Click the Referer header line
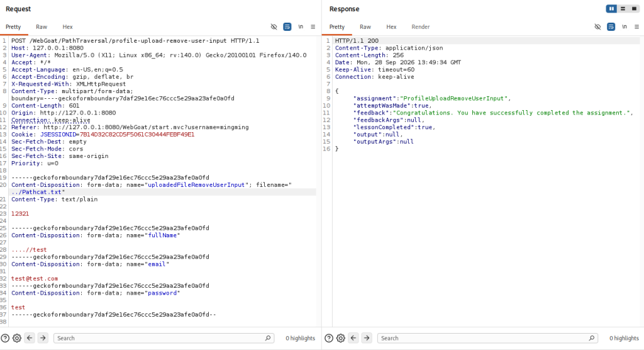 point(130,127)
